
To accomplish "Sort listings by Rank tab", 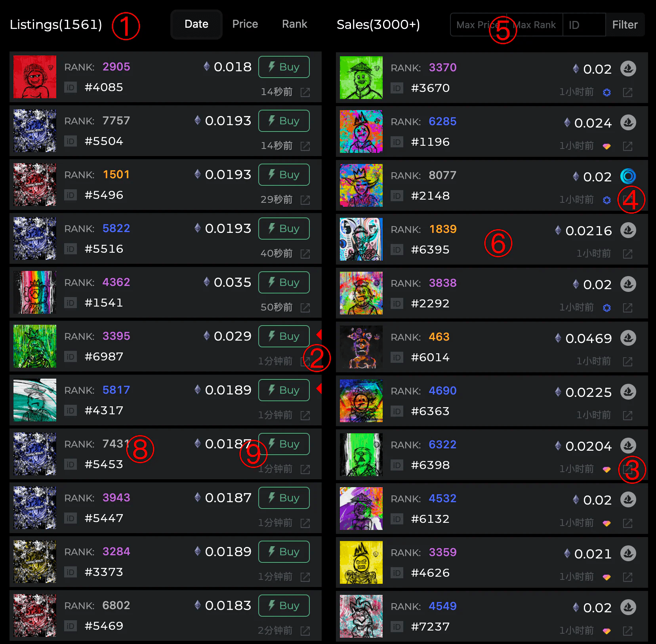I will [x=295, y=24].
